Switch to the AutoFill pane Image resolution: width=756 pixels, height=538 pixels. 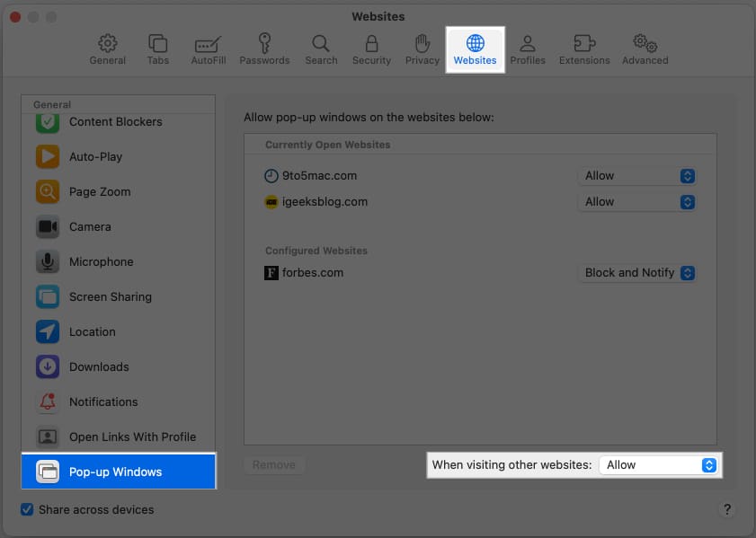[209, 49]
